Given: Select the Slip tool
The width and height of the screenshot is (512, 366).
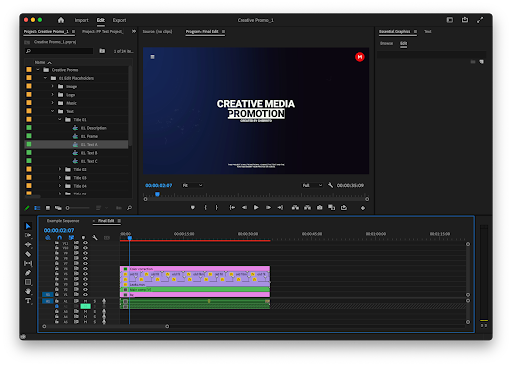Looking at the screenshot, I should tap(28, 263).
